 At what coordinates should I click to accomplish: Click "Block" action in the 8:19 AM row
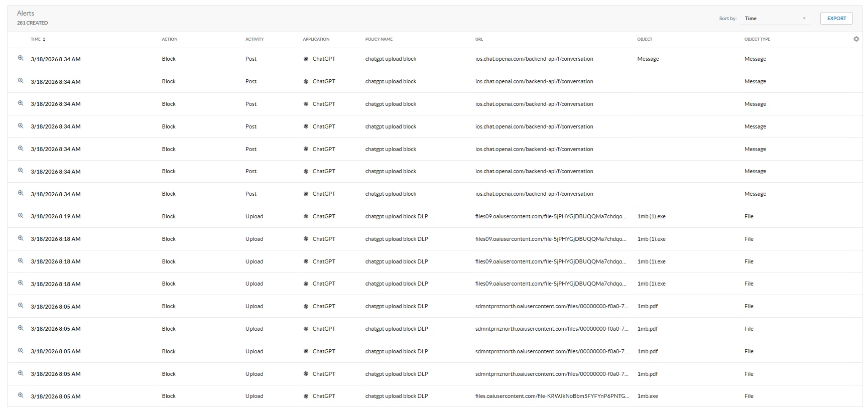coord(169,216)
